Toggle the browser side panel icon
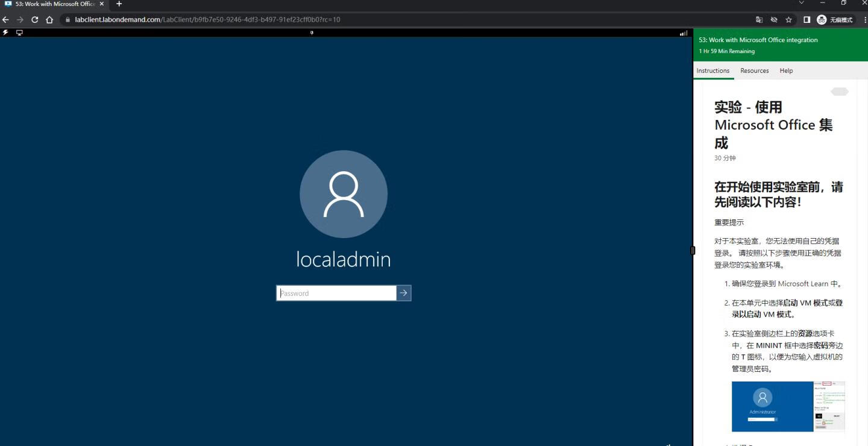Screen dimensions: 868x446 (807, 20)
